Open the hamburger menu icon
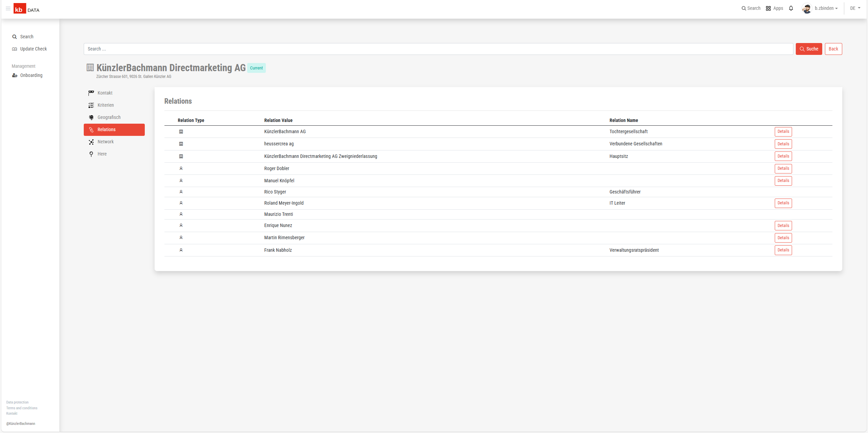Viewport: 868px width, 433px height. [8, 8]
